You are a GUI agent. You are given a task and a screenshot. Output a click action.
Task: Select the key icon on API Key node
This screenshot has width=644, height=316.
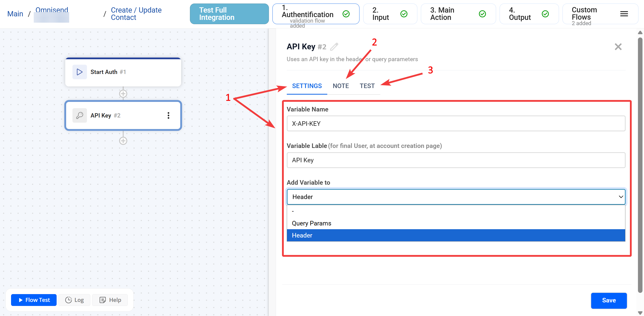(x=79, y=115)
